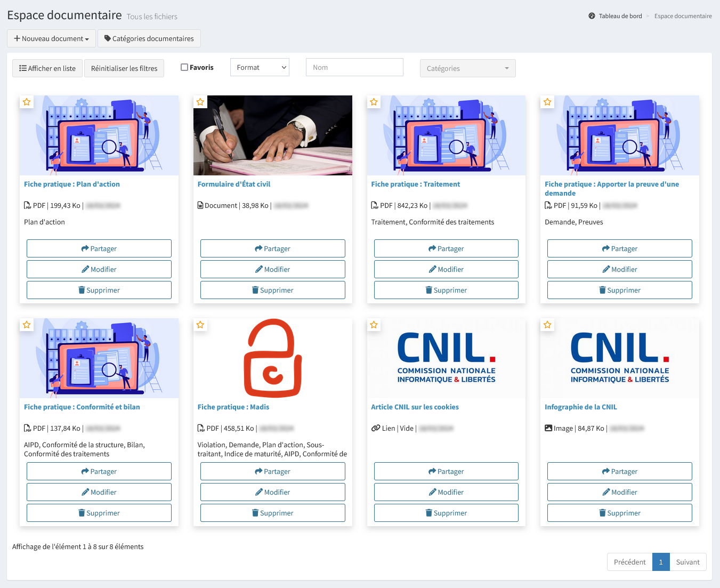Viewport: 720px width, 588px height.
Task: Open the Format dropdown filter
Action: (x=260, y=67)
